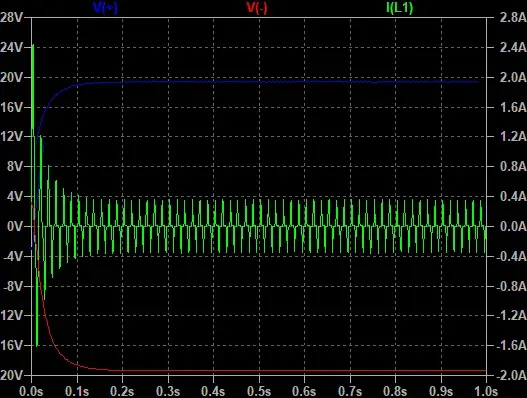
Task: Select the 0.8s time axis label
Action: 395,391
